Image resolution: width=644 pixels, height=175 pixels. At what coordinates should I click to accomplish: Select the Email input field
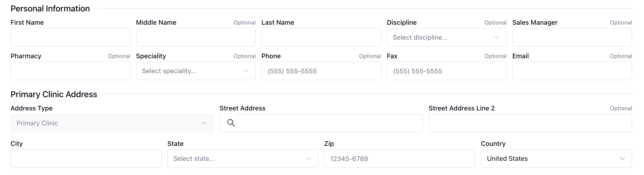pos(572,71)
